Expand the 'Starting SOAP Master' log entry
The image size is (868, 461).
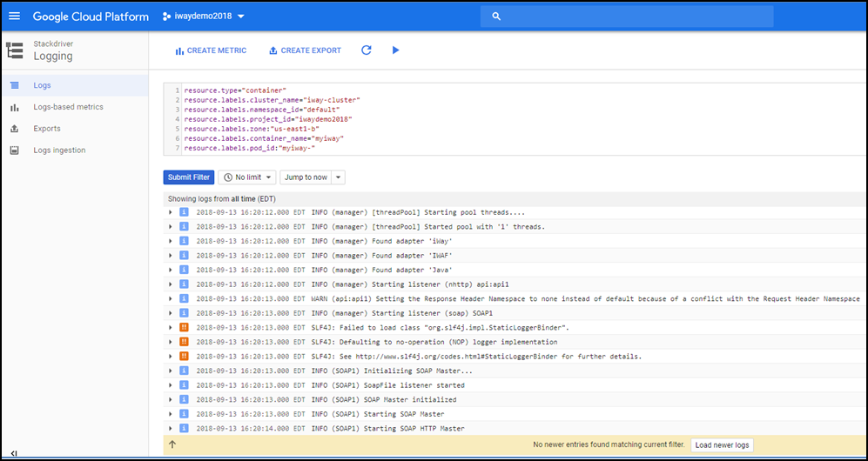coord(170,413)
